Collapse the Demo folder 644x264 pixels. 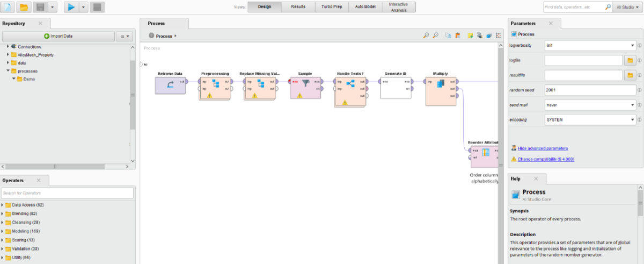[13, 79]
